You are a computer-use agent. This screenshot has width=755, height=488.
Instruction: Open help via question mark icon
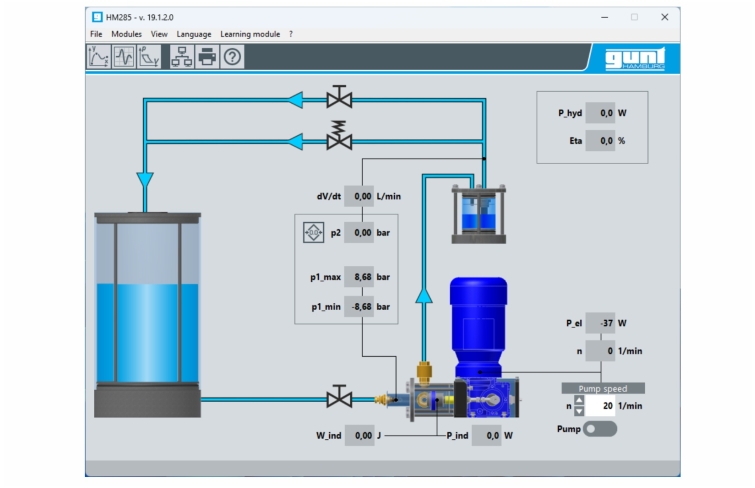tap(231, 57)
